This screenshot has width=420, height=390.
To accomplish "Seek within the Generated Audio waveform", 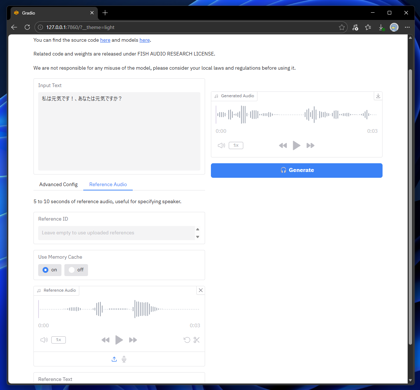I will pos(296,114).
